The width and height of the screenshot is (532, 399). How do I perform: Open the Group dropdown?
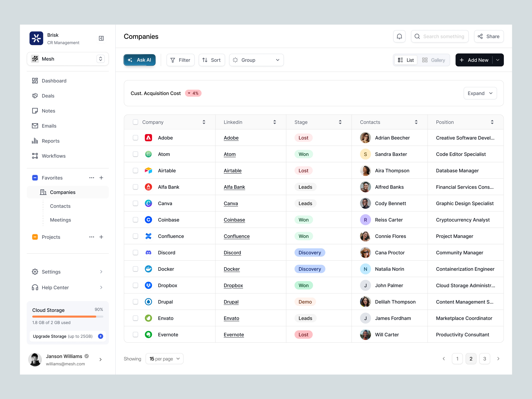tap(256, 60)
